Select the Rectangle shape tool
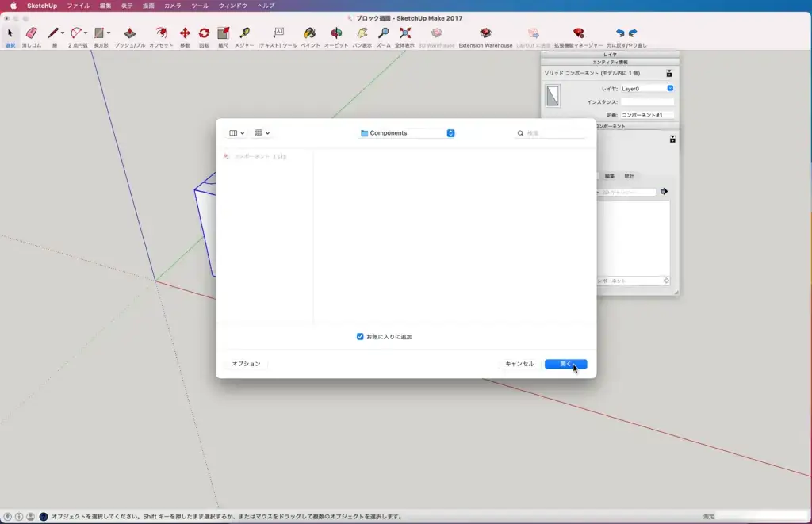The height and width of the screenshot is (524, 812). coord(99,33)
